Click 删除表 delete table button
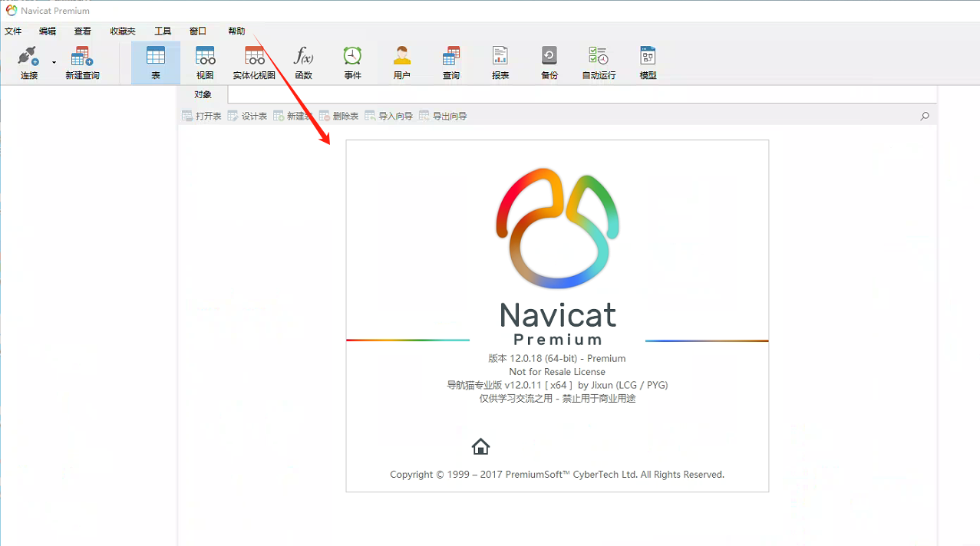The height and width of the screenshot is (546, 980). 338,116
